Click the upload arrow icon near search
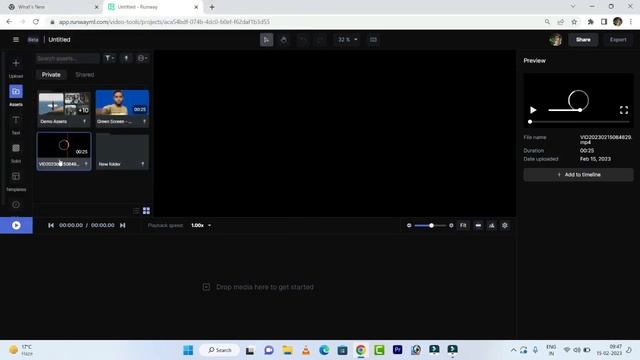 (126, 58)
